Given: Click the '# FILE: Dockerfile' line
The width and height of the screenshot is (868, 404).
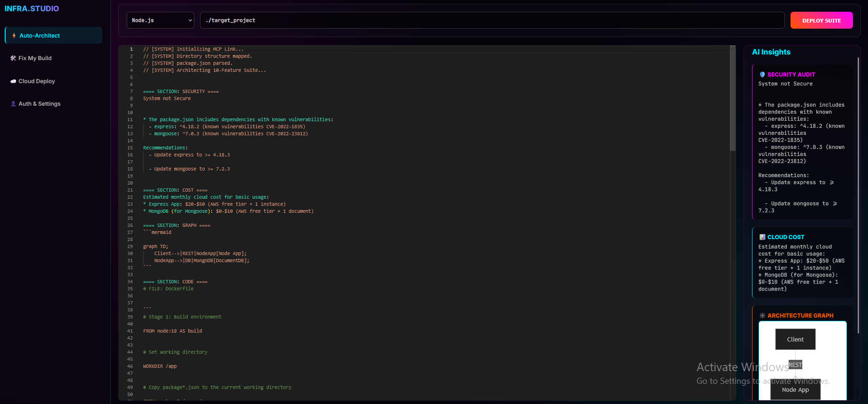Looking at the screenshot, I should point(168,288).
